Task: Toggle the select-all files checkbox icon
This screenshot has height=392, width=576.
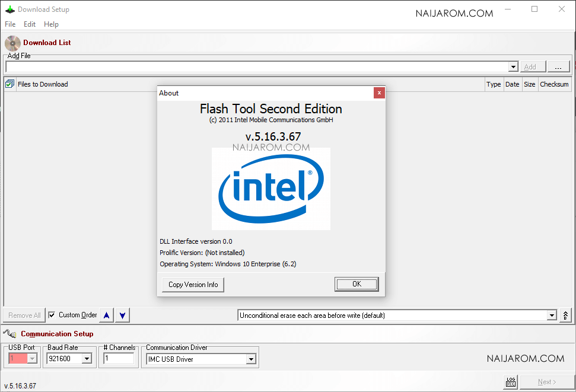Action: tap(10, 84)
